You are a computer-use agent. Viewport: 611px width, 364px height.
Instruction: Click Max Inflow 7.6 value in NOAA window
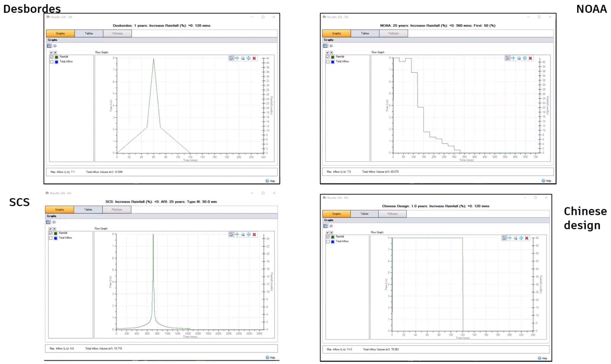(x=349, y=172)
